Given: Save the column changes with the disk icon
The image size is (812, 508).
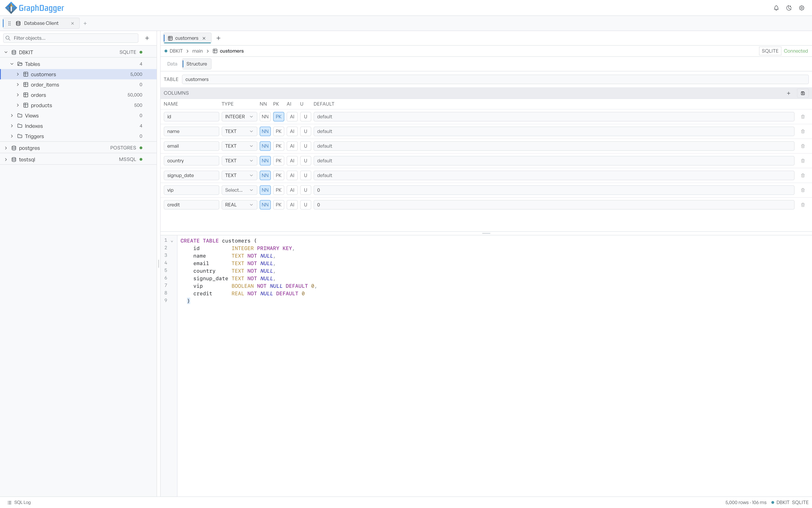Looking at the screenshot, I should 803,93.
